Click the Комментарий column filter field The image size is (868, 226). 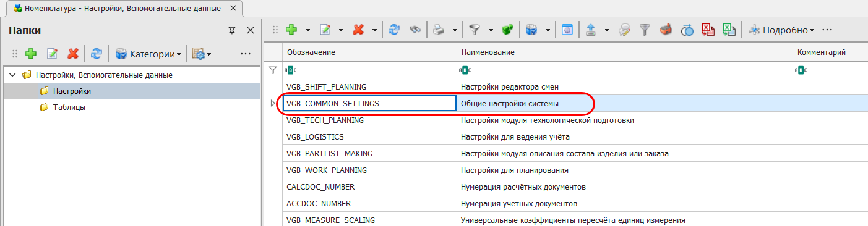[830, 70]
